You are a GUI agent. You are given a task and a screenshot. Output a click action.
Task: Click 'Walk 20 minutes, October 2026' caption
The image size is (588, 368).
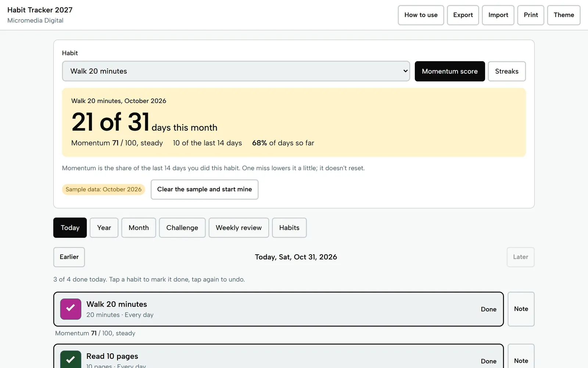pyautogui.click(x=119, y=101)
